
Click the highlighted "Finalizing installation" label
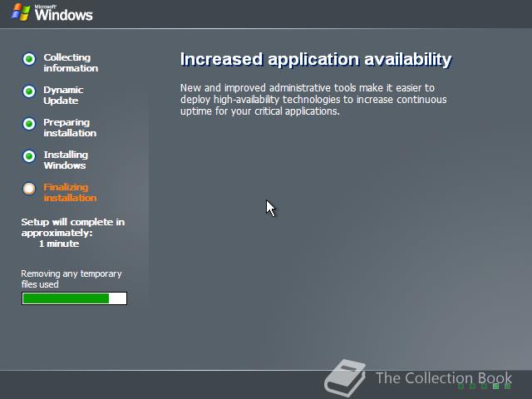70,193
